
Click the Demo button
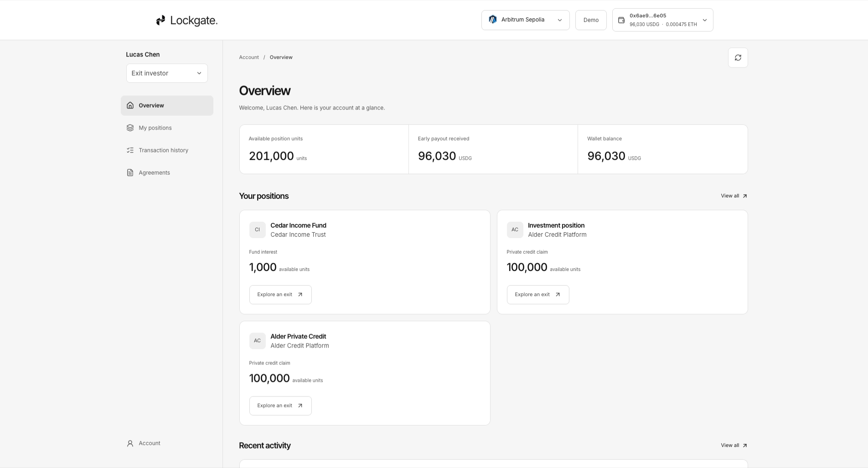(x=591, y=20)
